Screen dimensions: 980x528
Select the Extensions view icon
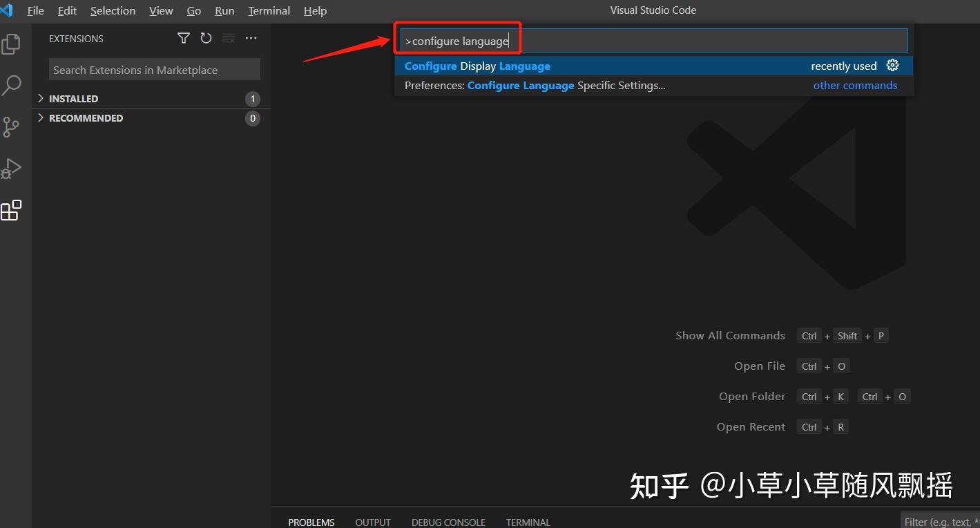coord(11,210)
